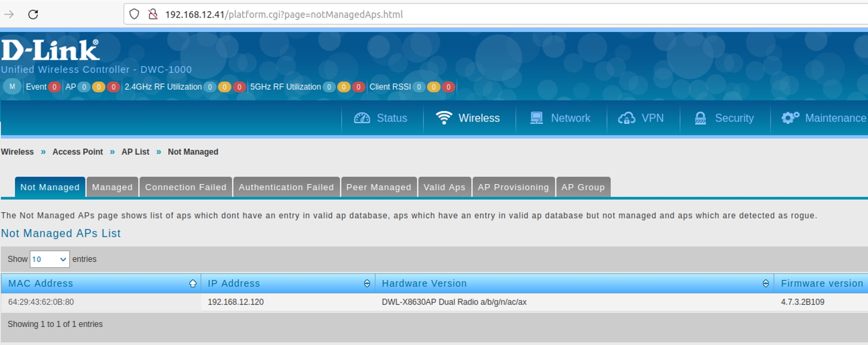Click the D-Link logo
The width and height of the screenshot is (868, 345).
[x=50, y=50]
